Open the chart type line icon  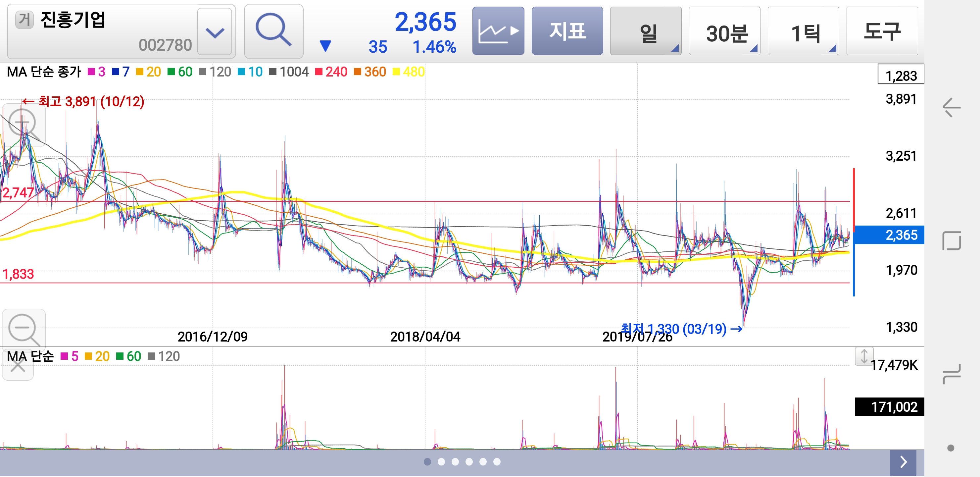click(498, 31)
